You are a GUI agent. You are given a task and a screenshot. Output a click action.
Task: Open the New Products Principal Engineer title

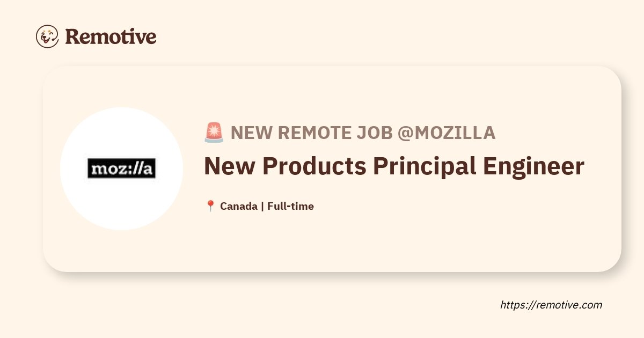[394, 167]
